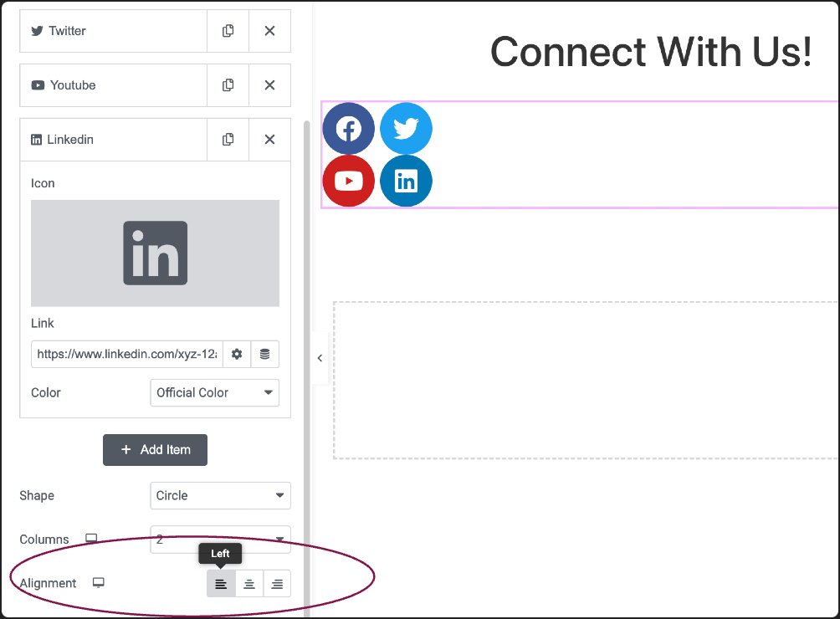Expand the Twitter item row
840x619 pixels.
[113, 31]
